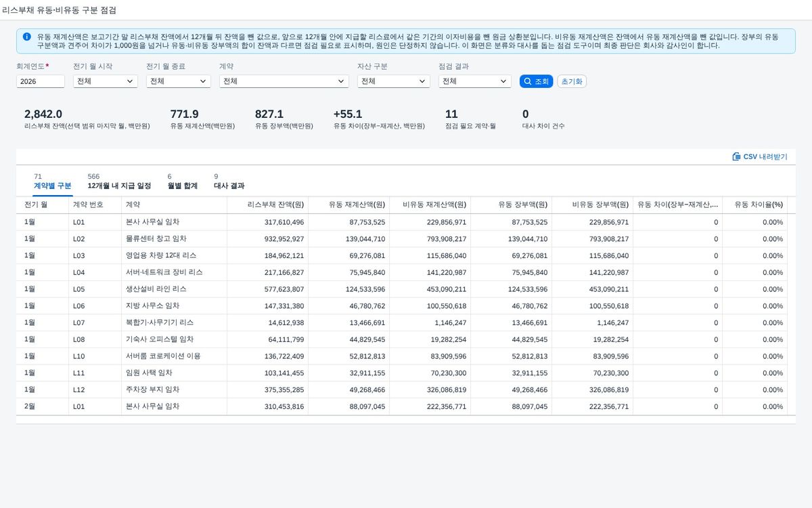
Task: Click the 577,623,807 balance value
Action: coord(284,289)
